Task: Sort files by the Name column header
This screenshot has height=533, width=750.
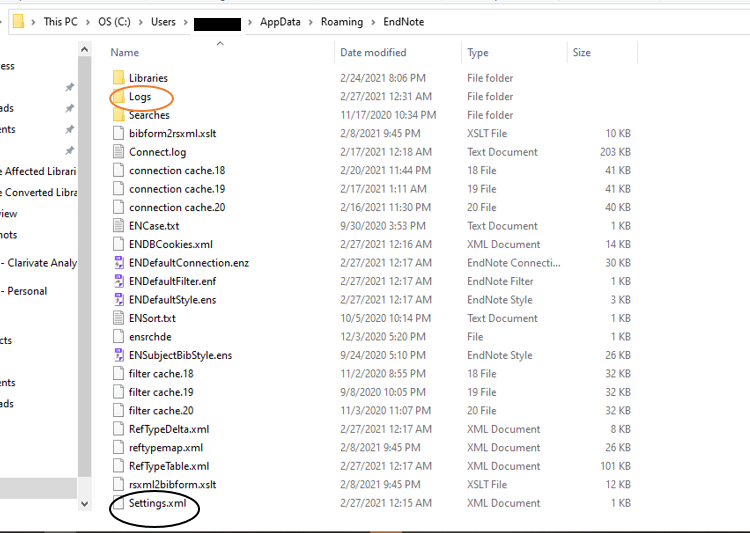Action: pos(125,52)
